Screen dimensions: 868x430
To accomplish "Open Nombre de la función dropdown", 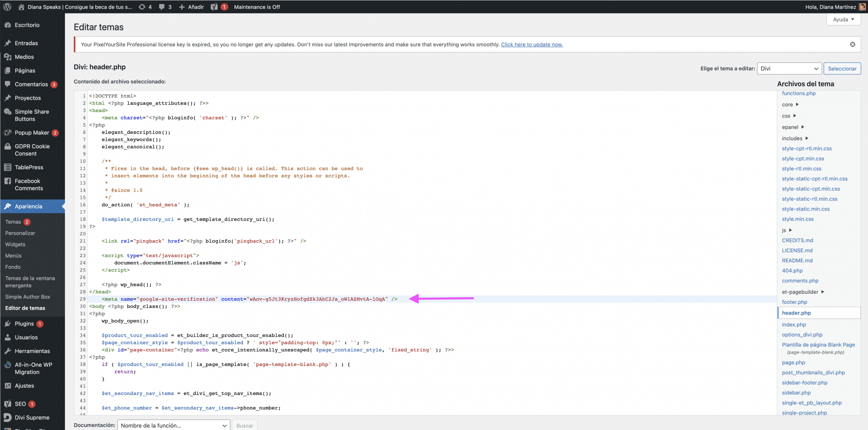I will pyautogui.click(x=174, y=425).
